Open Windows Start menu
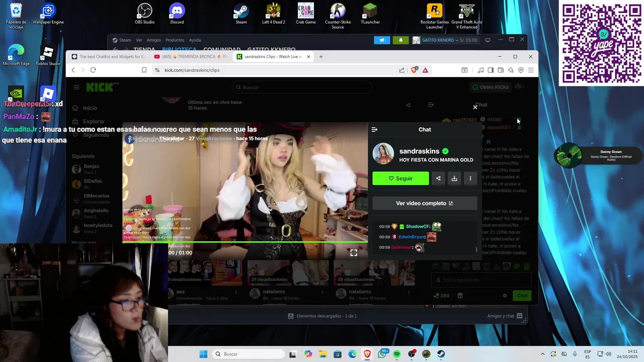This screenshot has height=362, width=644. click(203, 354)
